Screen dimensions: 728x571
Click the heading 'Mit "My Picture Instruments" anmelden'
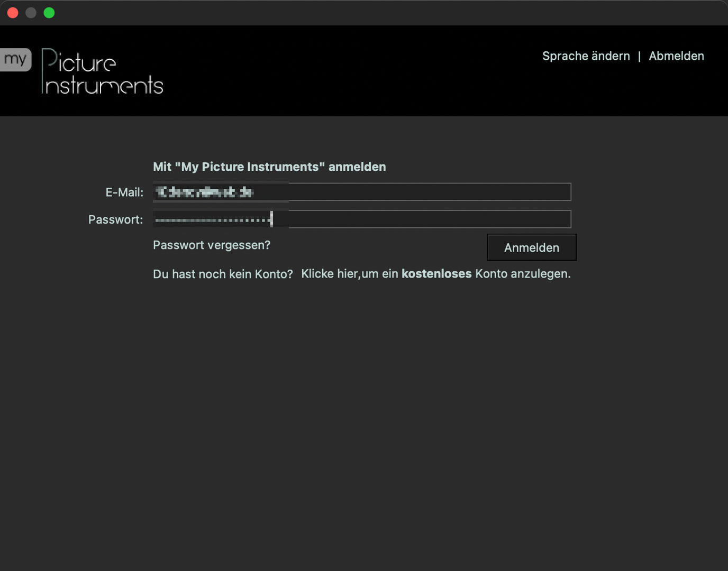point(269,167)
